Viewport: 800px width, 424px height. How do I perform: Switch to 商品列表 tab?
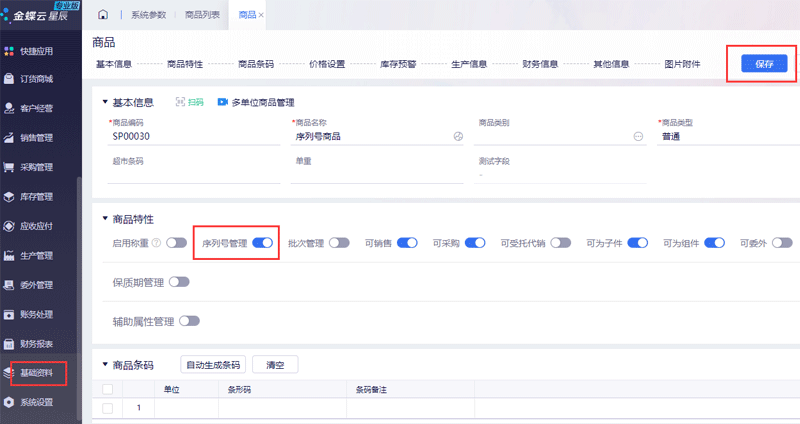(203, 15)
